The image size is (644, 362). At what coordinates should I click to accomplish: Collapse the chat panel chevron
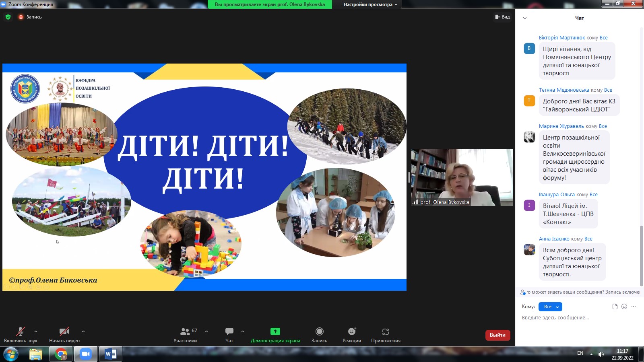524,18
